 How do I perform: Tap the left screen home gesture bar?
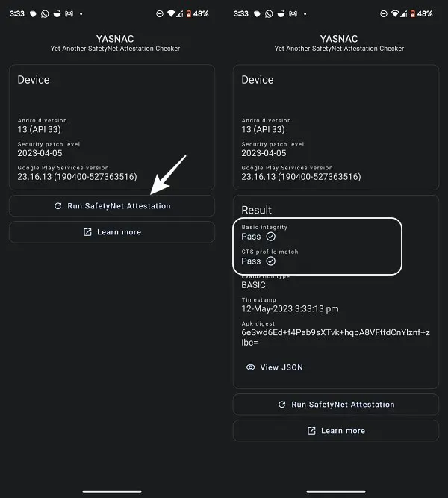[x=112, y=491]
